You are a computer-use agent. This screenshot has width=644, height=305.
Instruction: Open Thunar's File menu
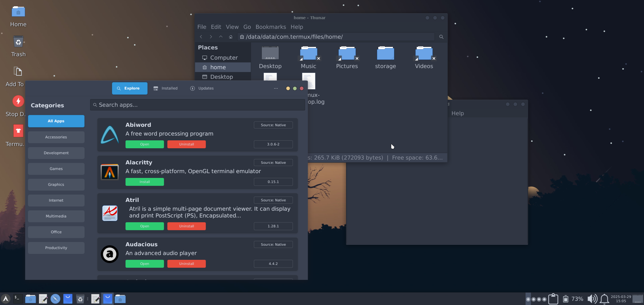(x=202, y=27)
